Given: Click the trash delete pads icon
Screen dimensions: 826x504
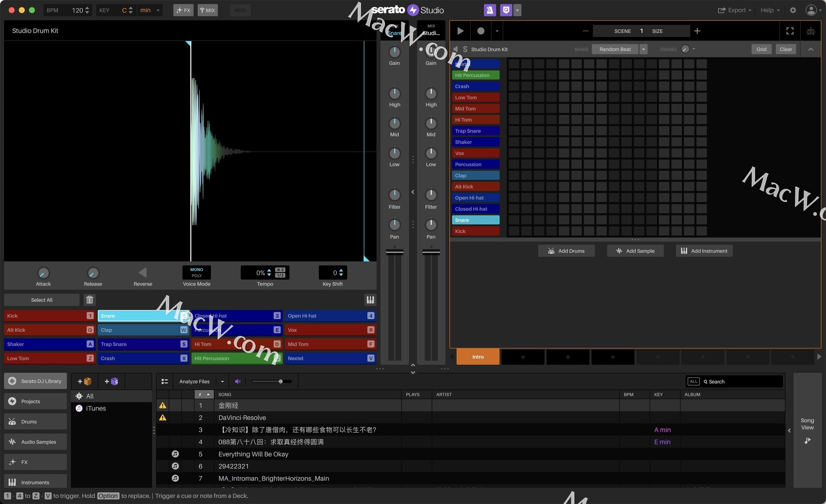Looking at the screenshot, I should (89, 300).
